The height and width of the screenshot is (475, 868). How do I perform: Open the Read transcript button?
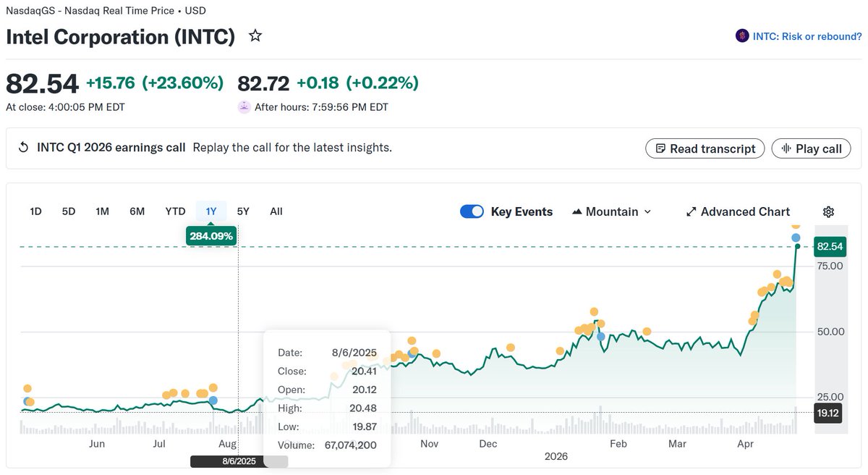coord(705,148)
